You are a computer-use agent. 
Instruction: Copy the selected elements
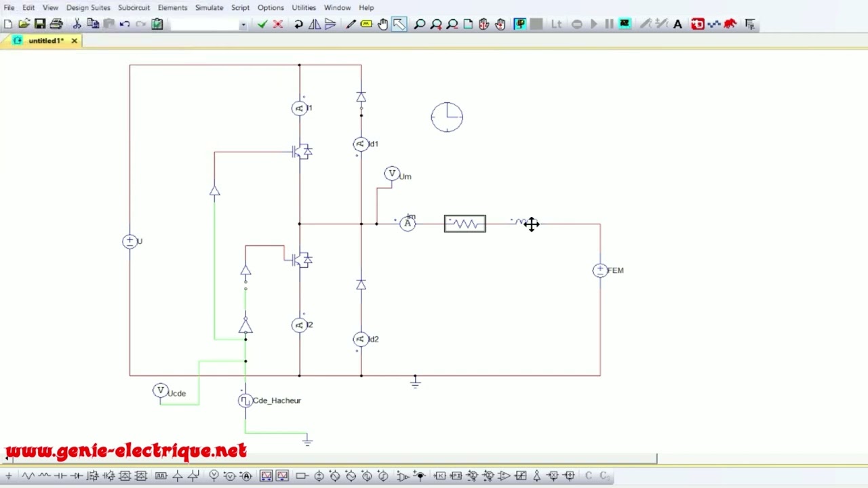[93, 24]
